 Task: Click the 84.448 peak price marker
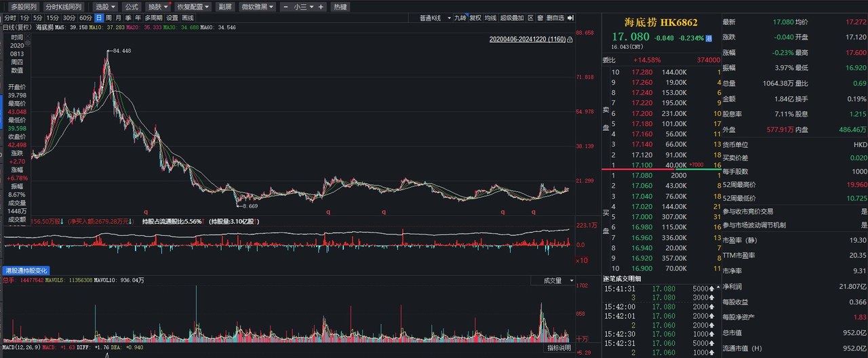[121, 51]
